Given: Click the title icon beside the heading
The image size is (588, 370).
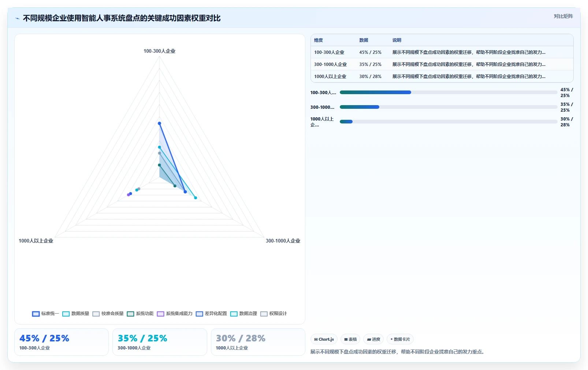Looking at the screenshot, I should [x=17, y=18].
